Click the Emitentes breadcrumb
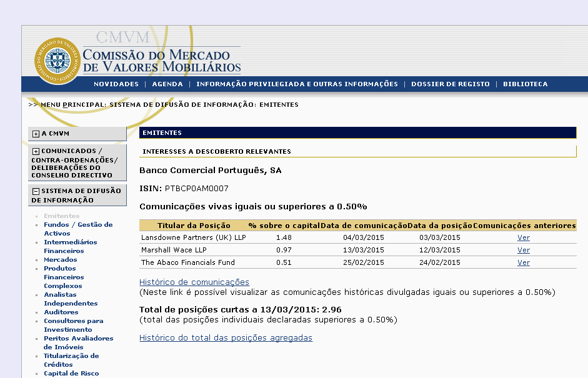This screenshot has height=378, width=588. tap(279, 104)
